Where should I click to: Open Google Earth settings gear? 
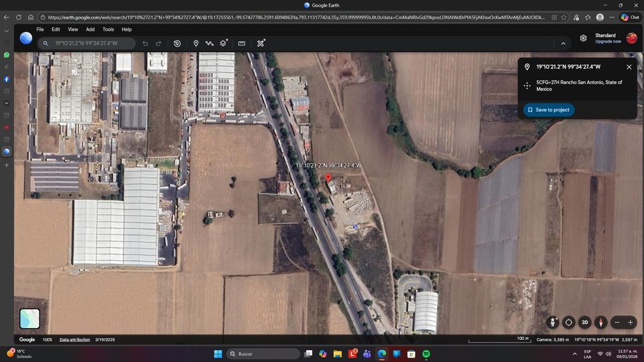583,38
